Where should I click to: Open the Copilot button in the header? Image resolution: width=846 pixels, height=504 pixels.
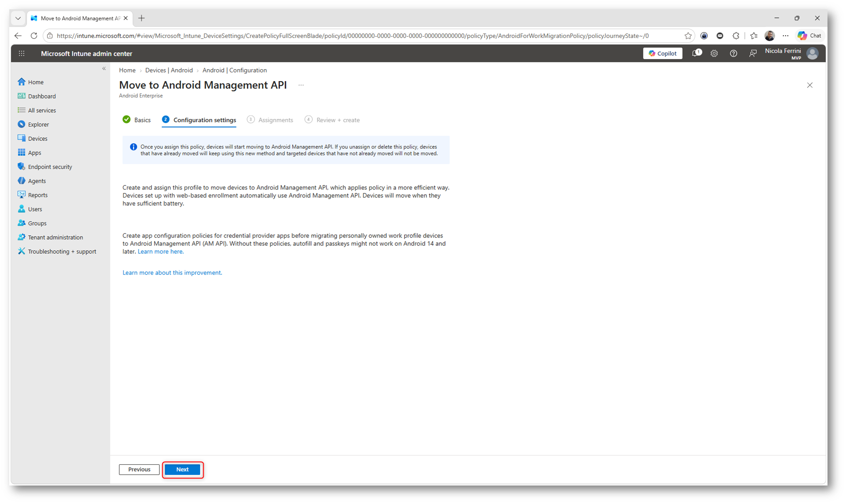tap(662, 53)
